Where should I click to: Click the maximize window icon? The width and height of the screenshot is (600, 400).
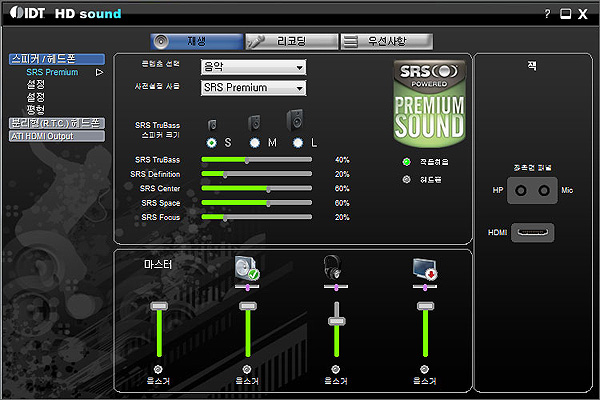(566, 14)
